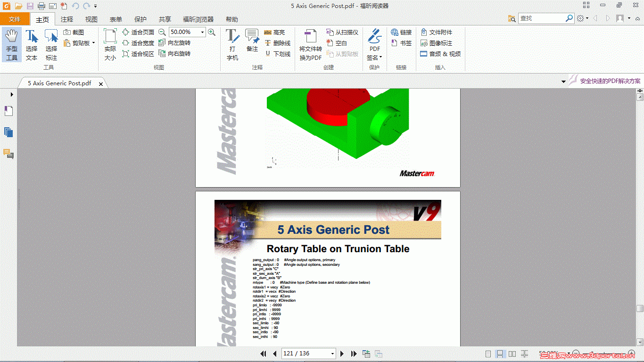Screen dimensions: 644x362
Task: Insert Audio & Video (音频 & 视频)
Action: pyautogui.click(x=440, y=54)
